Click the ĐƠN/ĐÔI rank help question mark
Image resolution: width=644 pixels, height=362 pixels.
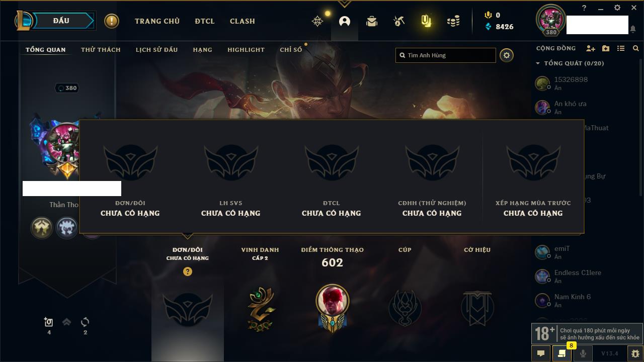[x=188, y=271]
